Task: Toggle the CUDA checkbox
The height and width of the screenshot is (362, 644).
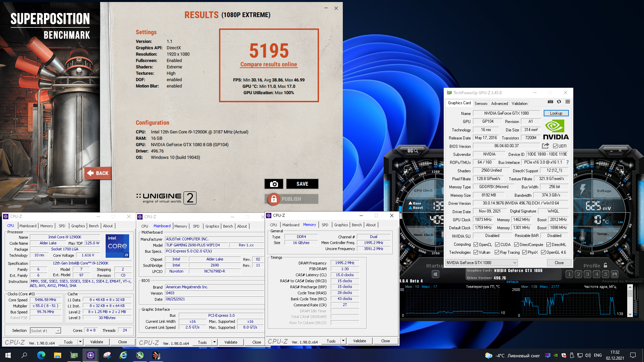Action: (x=497, y=245)
